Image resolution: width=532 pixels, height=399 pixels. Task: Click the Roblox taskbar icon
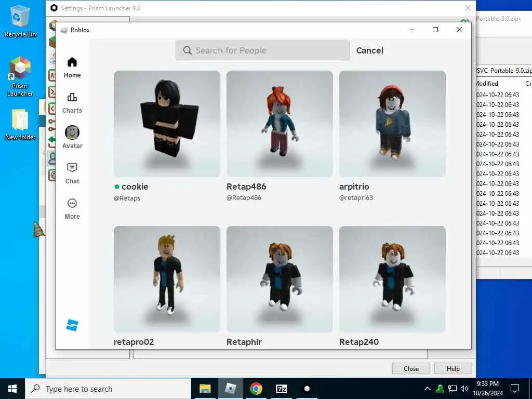point(230,389)
